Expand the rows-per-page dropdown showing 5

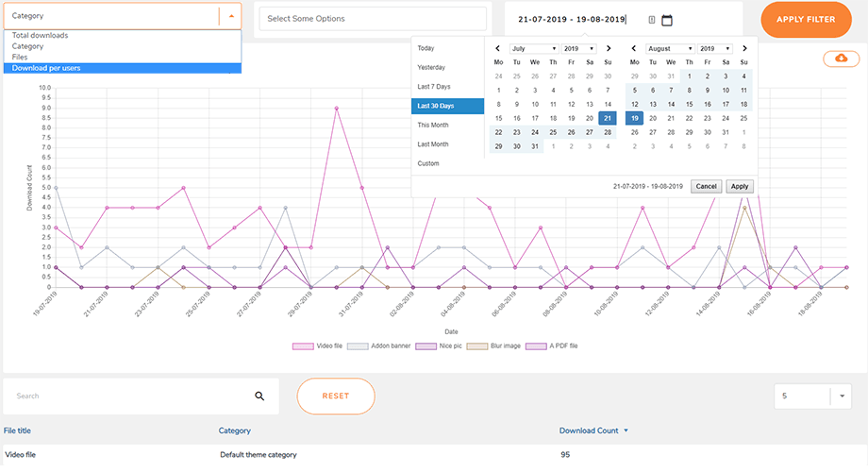841,396
